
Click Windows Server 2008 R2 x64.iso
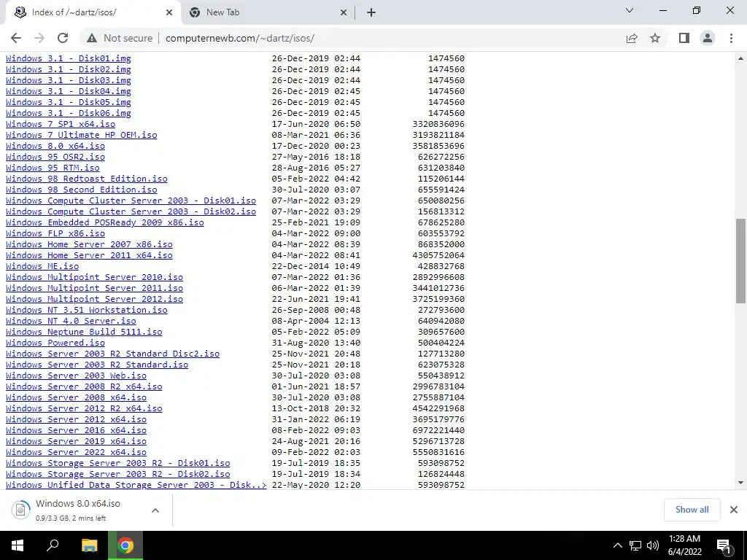click(84, 387)
